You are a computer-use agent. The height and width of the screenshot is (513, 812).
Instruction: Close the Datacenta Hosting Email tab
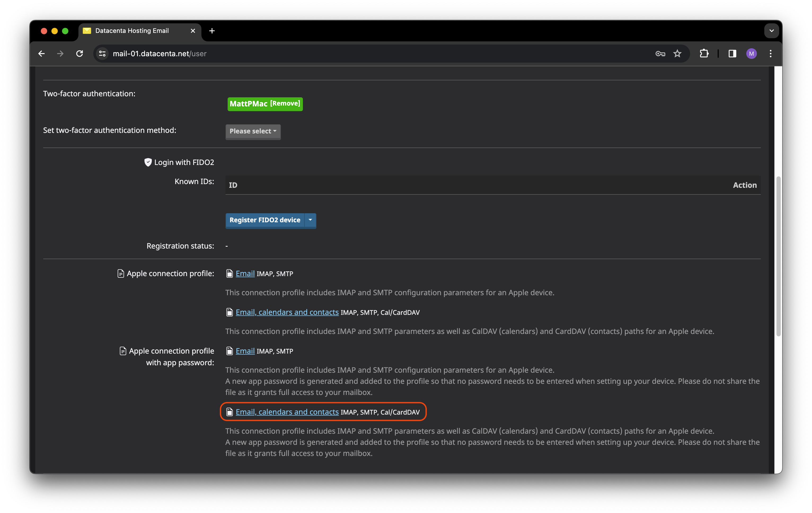tap(193, 31)
